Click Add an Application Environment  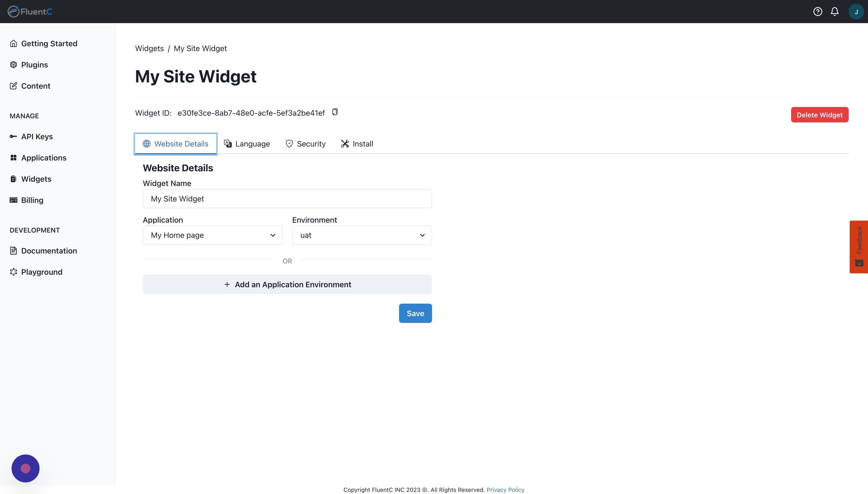(287, 284)
